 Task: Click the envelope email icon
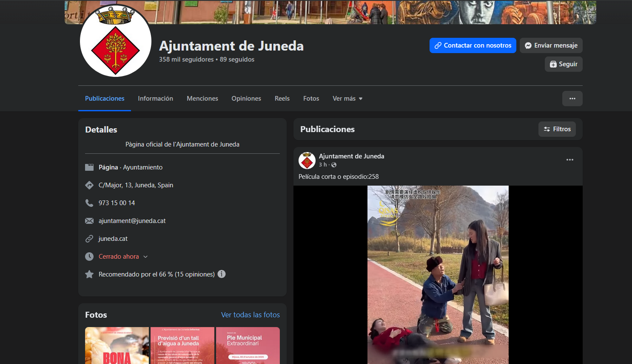tap(89, 221)
